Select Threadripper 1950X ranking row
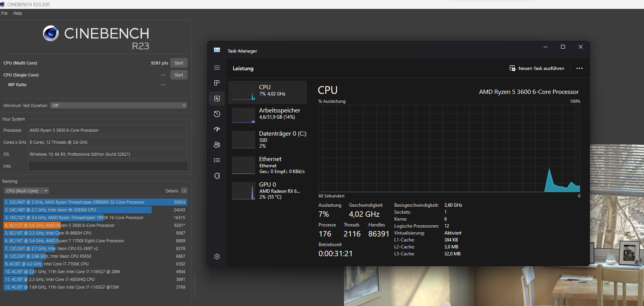Screen dimensions: 644x306 pos(95,218)
